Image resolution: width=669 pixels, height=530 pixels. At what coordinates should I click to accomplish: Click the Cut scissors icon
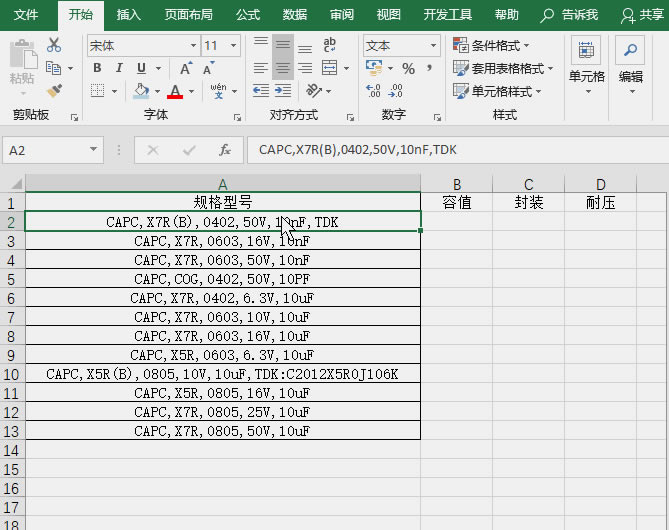point(54,45)
